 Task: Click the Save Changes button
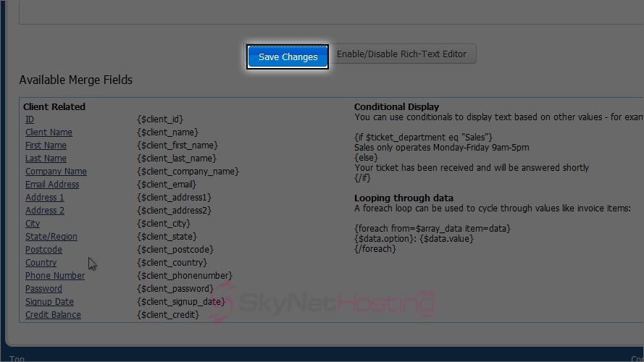[x=288, y=56]
